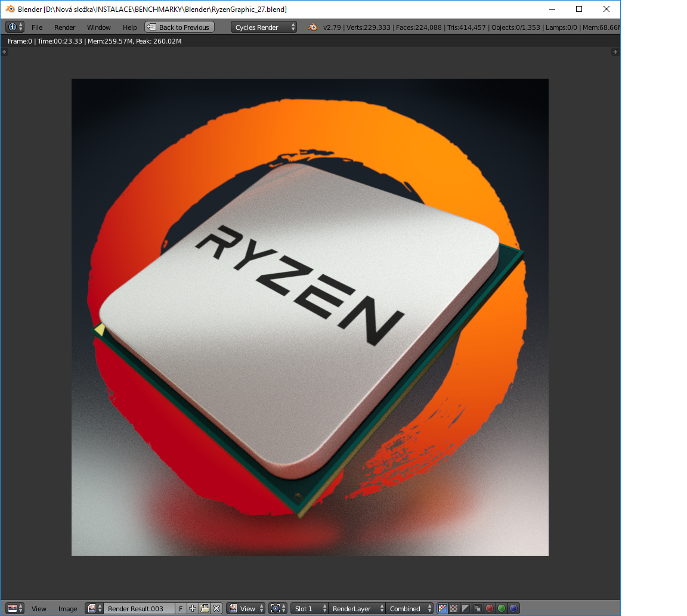Screen dimensions: 687x616
Task: Open the Cycles Render engine dropdown
Action: (264, 27)
